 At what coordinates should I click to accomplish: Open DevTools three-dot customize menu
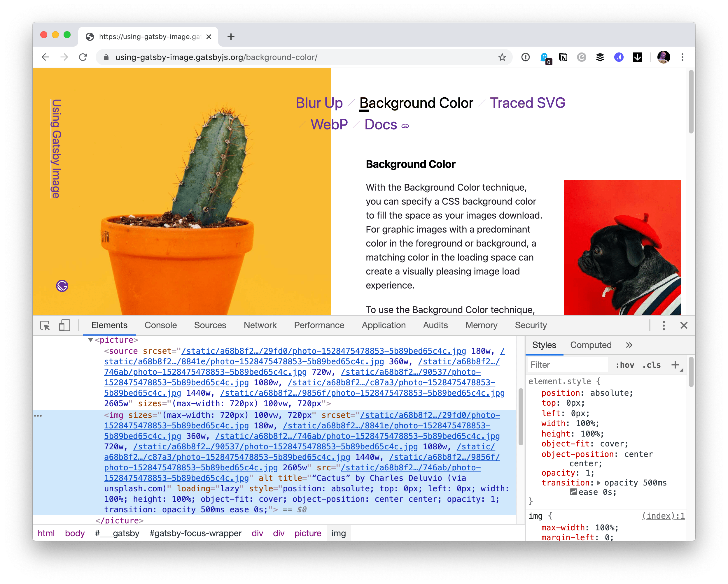tap(664, 326)
